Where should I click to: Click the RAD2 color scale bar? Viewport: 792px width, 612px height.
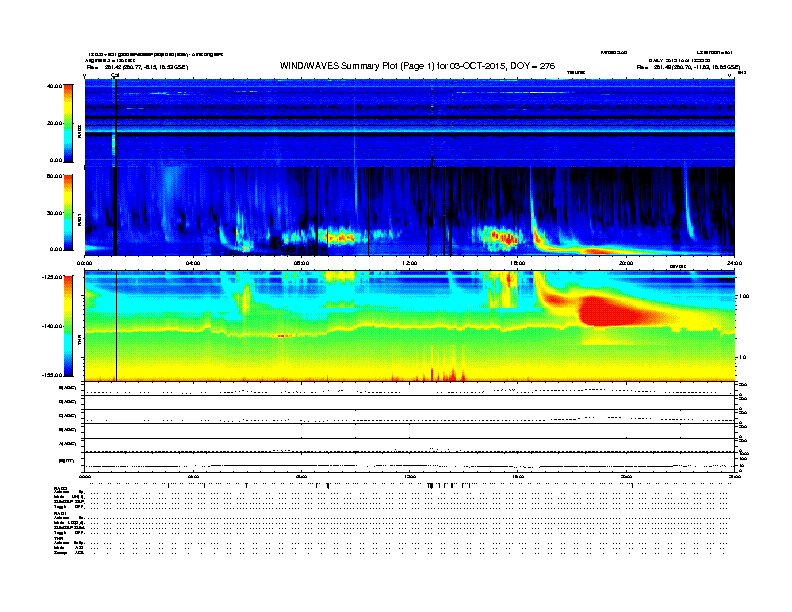pos(68,123)
